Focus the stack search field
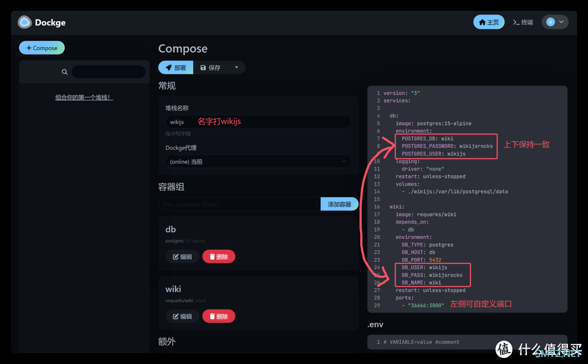The height and width of the screenshot is (364, 588). [108, 72]
